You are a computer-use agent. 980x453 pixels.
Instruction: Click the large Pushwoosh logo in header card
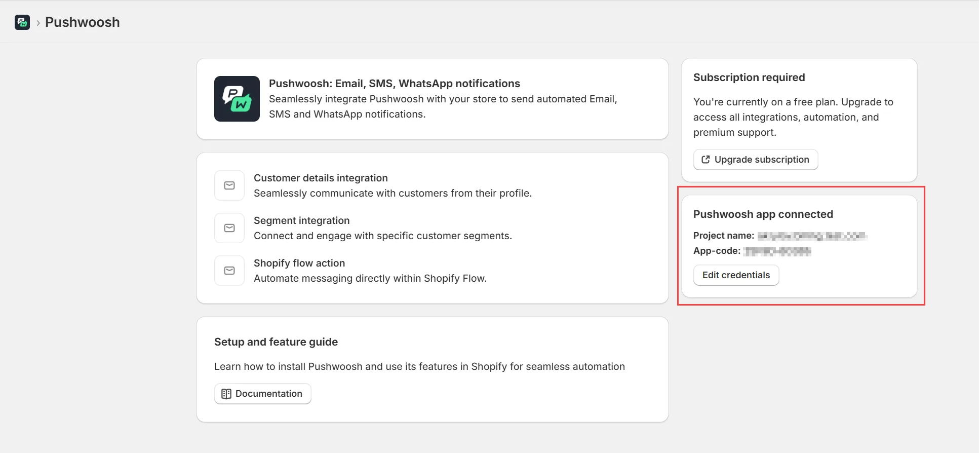coord(237,99)
